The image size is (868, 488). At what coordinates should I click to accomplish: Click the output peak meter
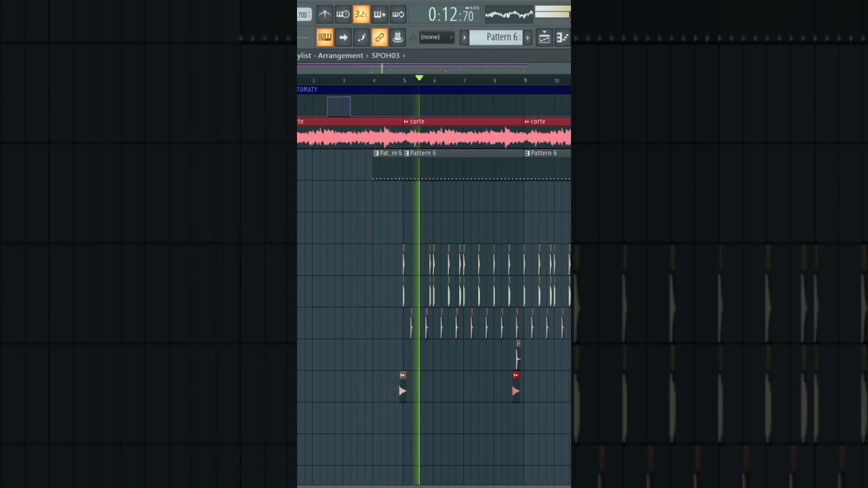point(553,12)
